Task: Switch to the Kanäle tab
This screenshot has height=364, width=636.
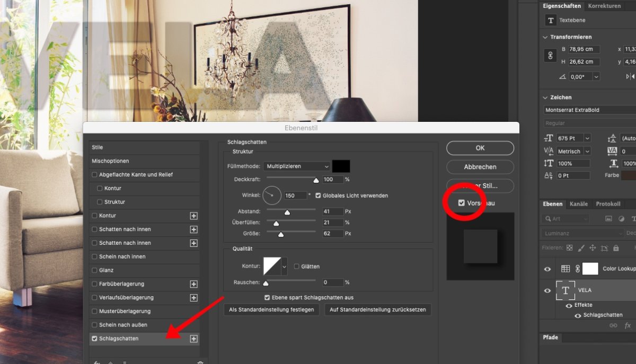Action: click(x=578, y=204)
